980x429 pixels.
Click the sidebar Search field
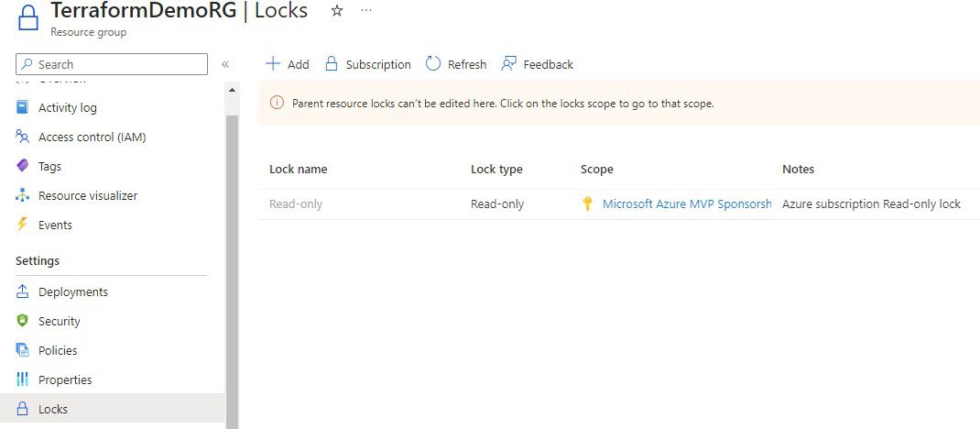click(x=112, y=64)
